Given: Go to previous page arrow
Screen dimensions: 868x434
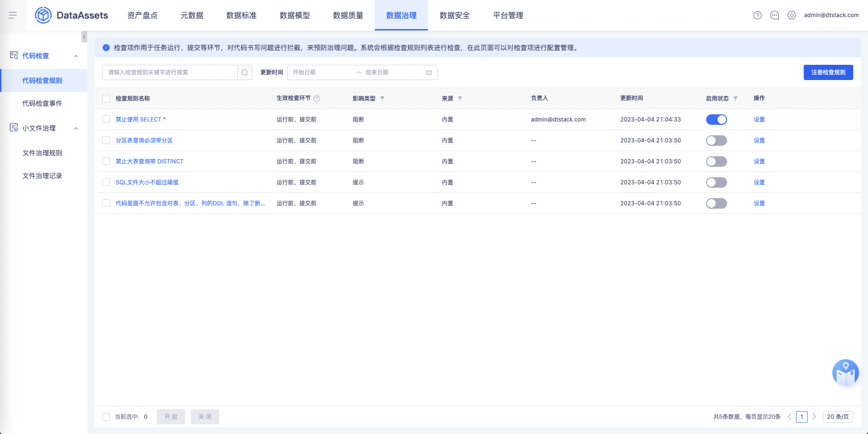Looking at the screenshot, I should [x=789, y=416].
